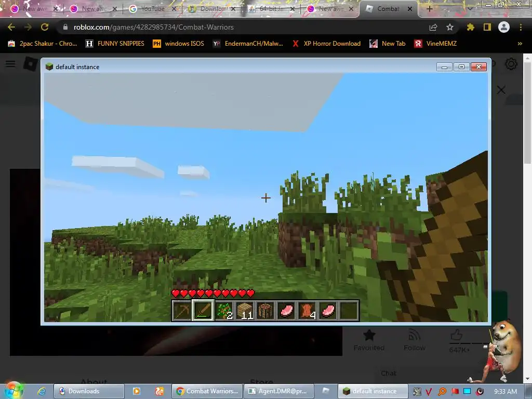
Task: Click the thumbs-up like icon
Action: click(x=457, y=336)
